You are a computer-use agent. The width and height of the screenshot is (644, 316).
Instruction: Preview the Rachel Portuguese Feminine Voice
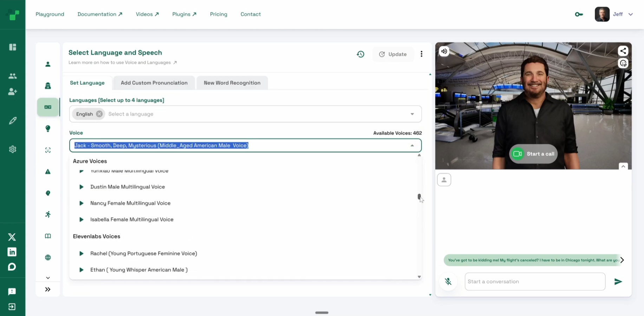pyautogui.click(x=82, y=254)
